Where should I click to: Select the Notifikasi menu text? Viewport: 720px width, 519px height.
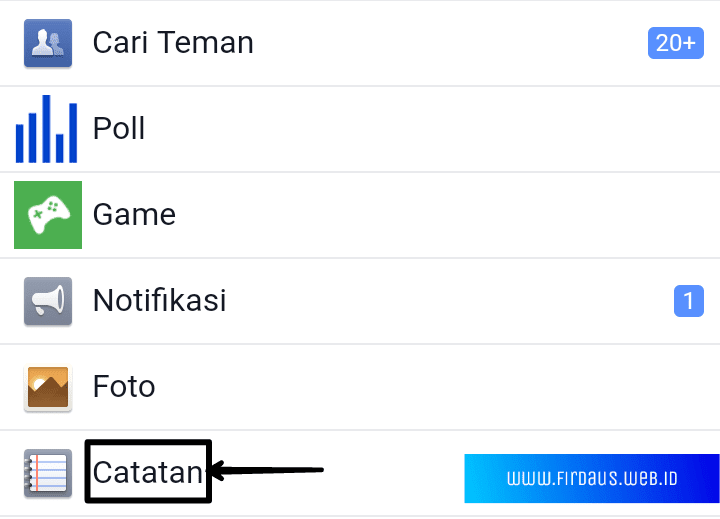point(159,300)
